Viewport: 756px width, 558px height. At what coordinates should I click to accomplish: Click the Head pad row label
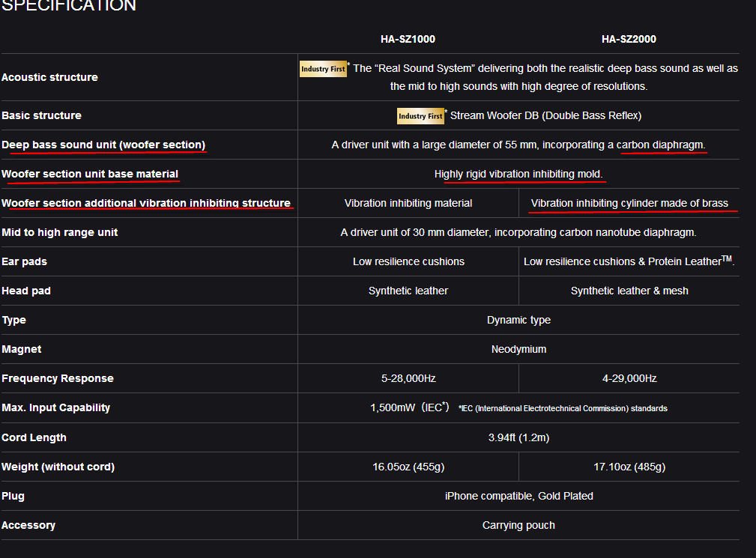26,291
